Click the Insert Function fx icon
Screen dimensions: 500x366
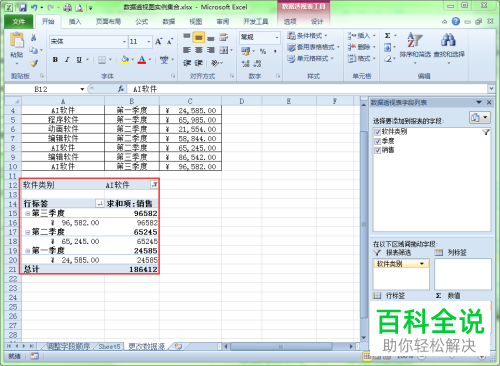coord(121,89)
